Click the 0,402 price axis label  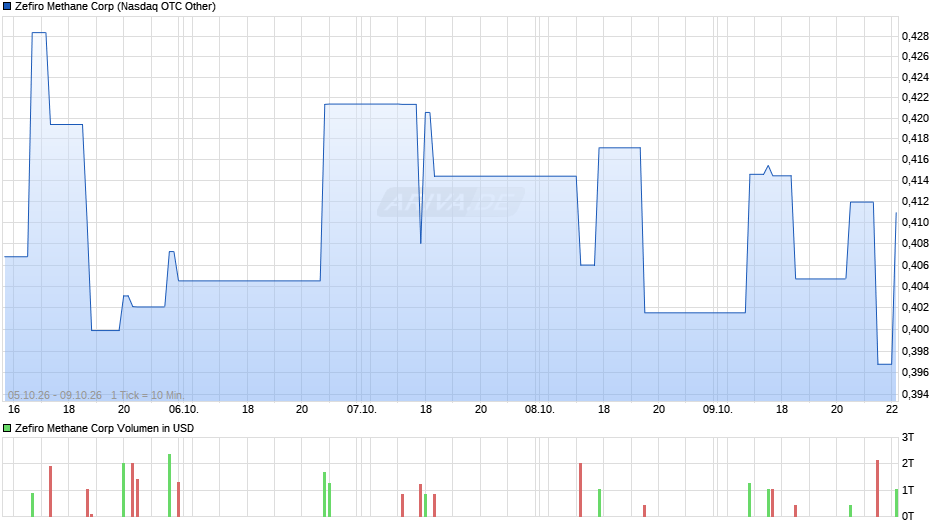(915, 308)
